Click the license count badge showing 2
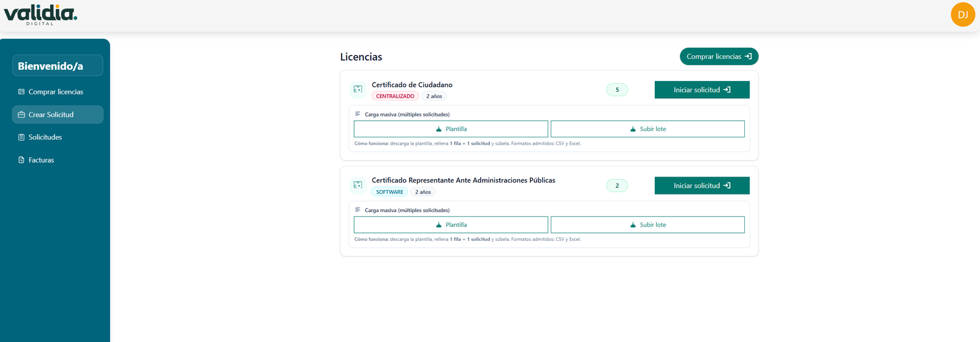 (617, 186)
